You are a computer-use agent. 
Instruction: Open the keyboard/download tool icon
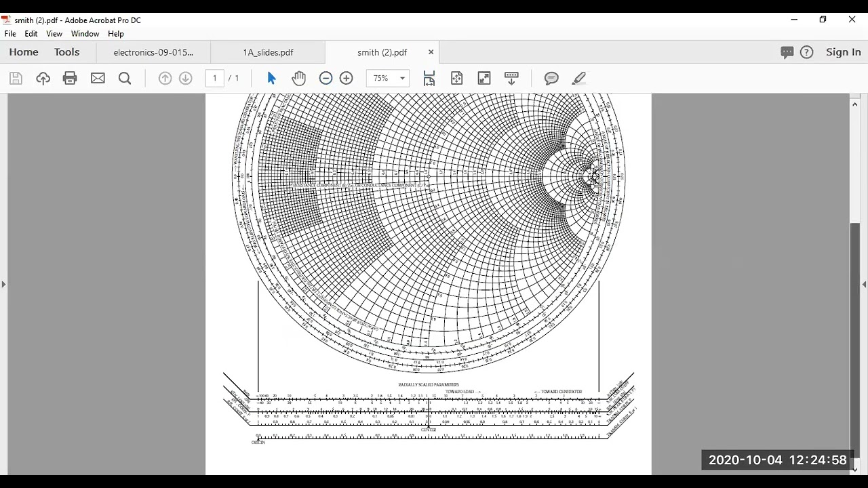pyautogui.click(x=512, y=79)
